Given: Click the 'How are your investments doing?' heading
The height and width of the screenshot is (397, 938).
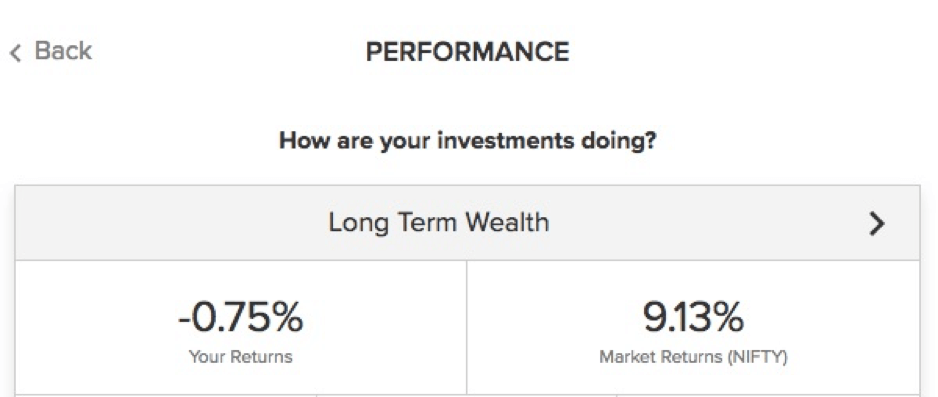Looking at the screenshot, I should tap(468, 141).
